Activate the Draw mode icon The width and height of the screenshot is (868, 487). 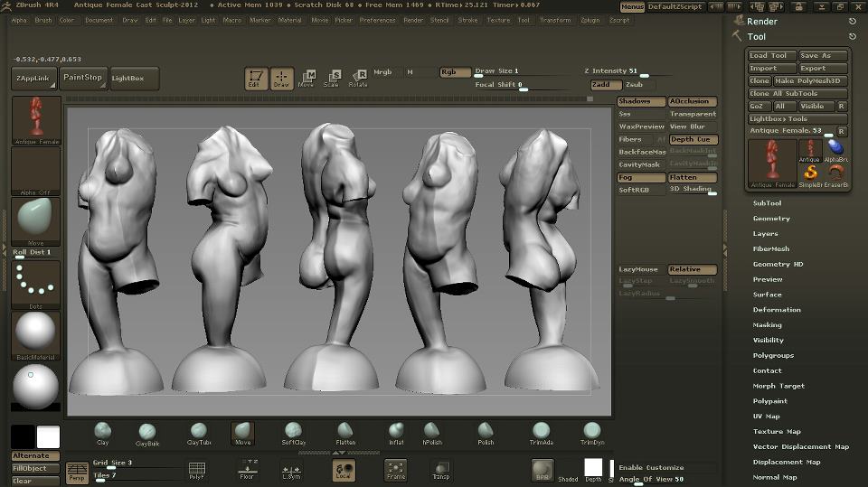tap(281, 79)
